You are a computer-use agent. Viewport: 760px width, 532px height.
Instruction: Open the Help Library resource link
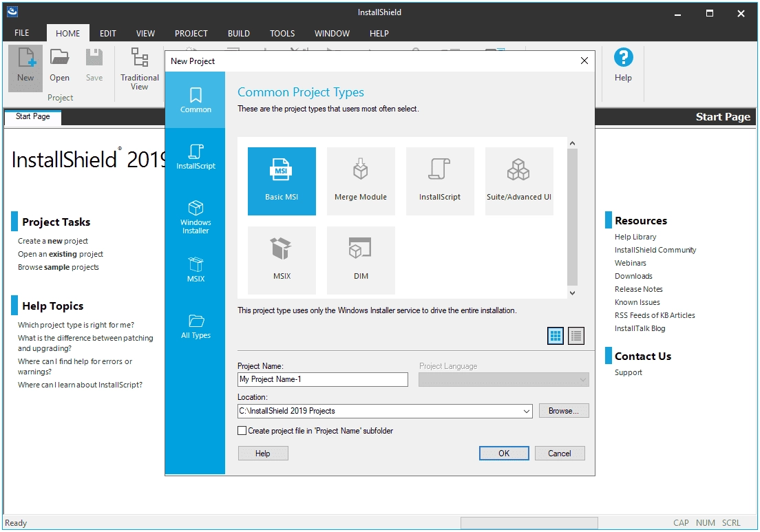(x=635, y=237)
